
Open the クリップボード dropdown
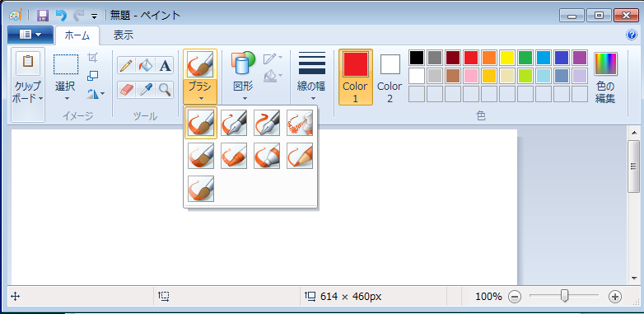[28, 92]
